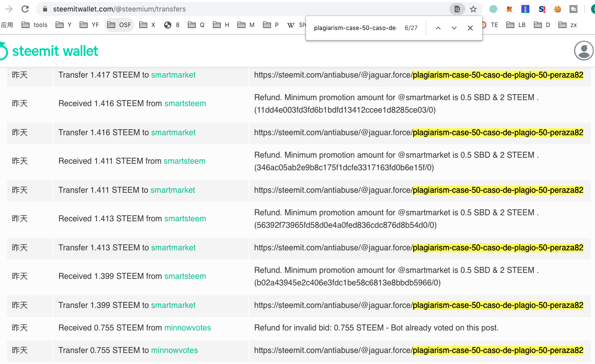This screenshot has height=364, width=595.
Task: Jump to previous find match
Action: click(x=438, y=28)
